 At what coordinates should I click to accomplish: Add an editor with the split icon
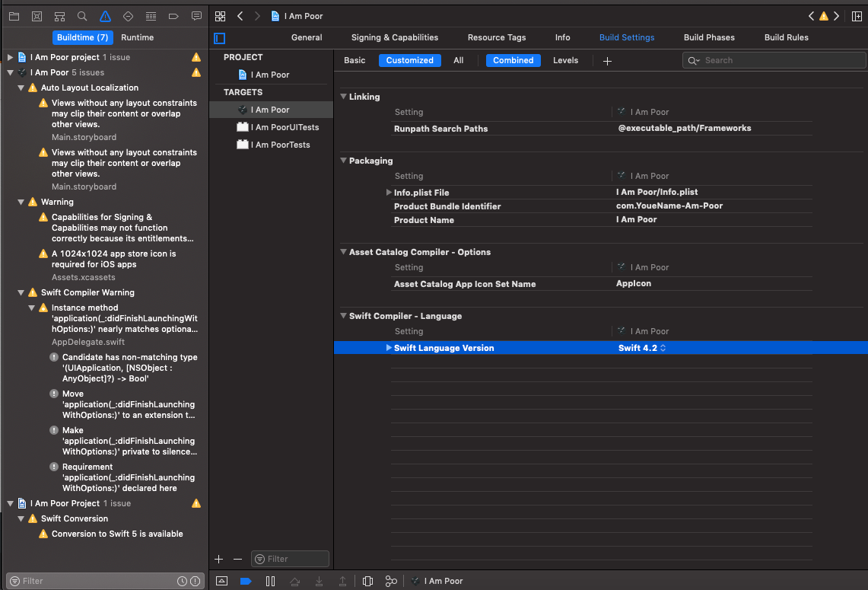coord(857,16)
